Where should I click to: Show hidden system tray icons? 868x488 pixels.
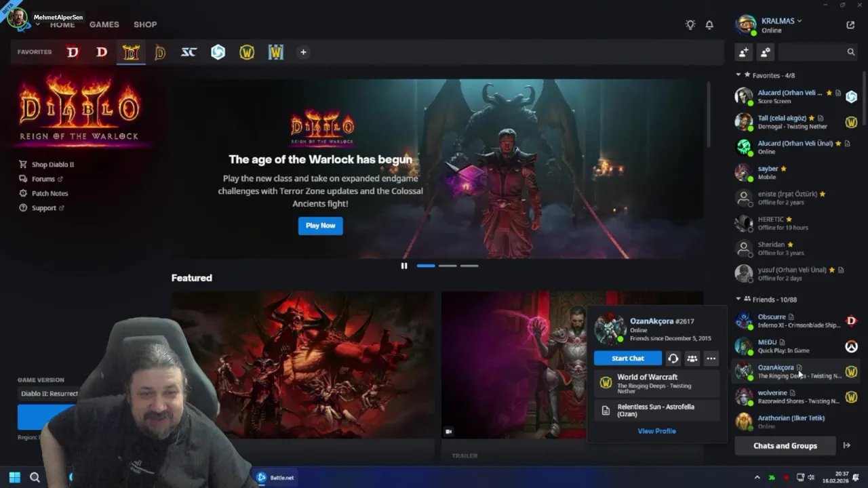(x=757, y=477)
